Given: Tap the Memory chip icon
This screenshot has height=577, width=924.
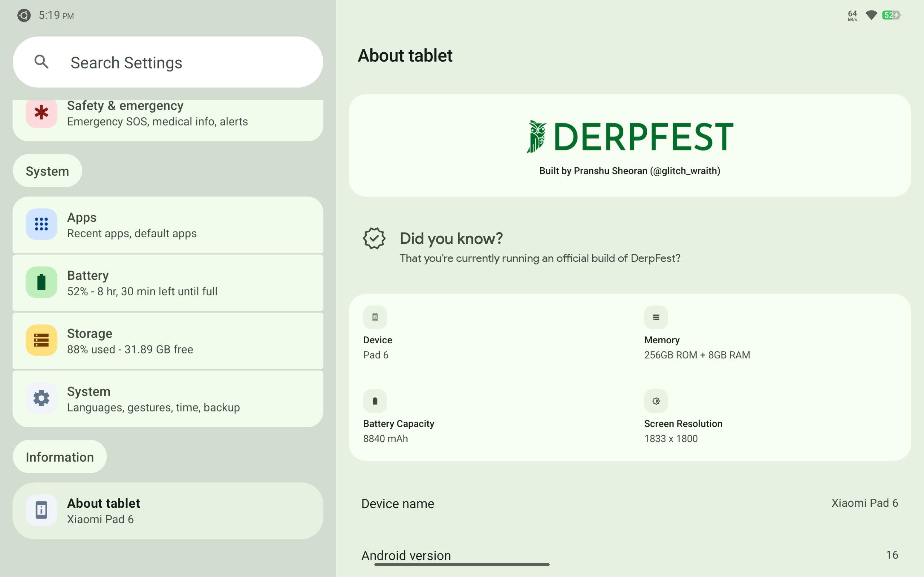Looking at the screenshot, I should coord(655,317).
